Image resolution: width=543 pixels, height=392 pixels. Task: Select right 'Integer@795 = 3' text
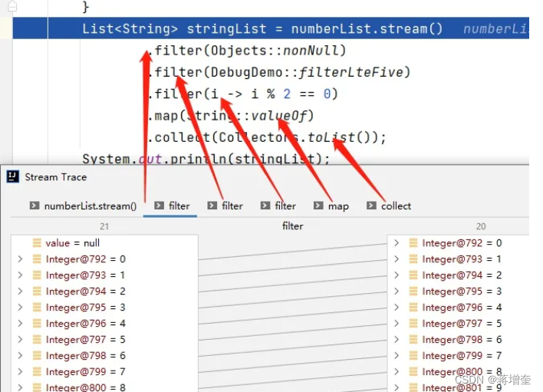pos(462,292)
